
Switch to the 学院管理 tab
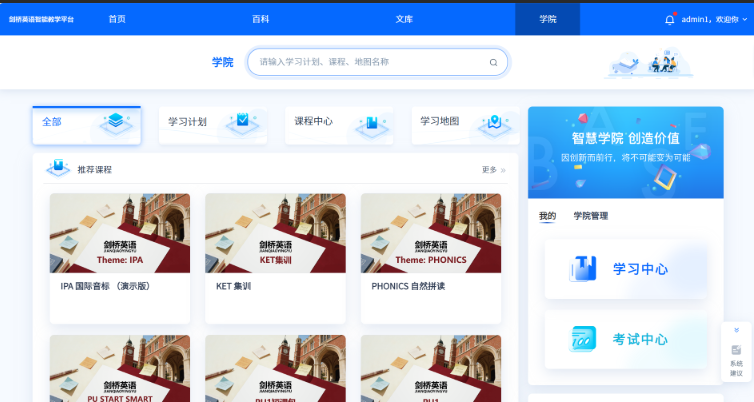(x=591, y=216)
